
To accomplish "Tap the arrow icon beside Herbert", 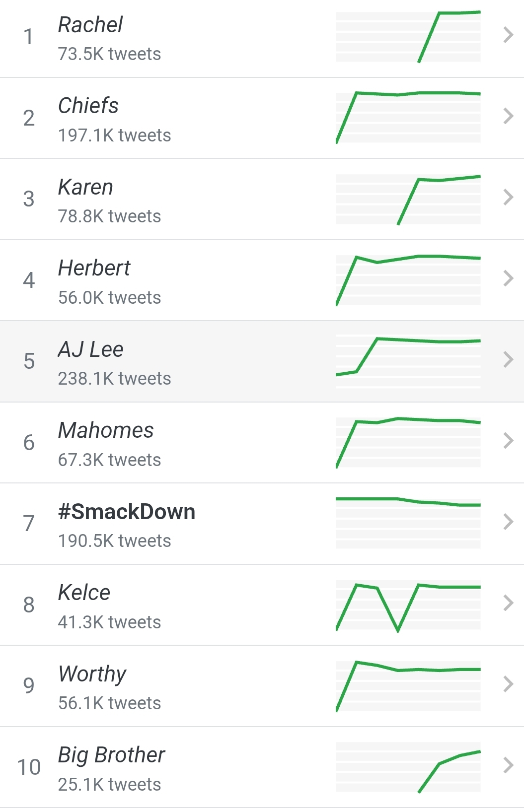I will coord(508,278).
